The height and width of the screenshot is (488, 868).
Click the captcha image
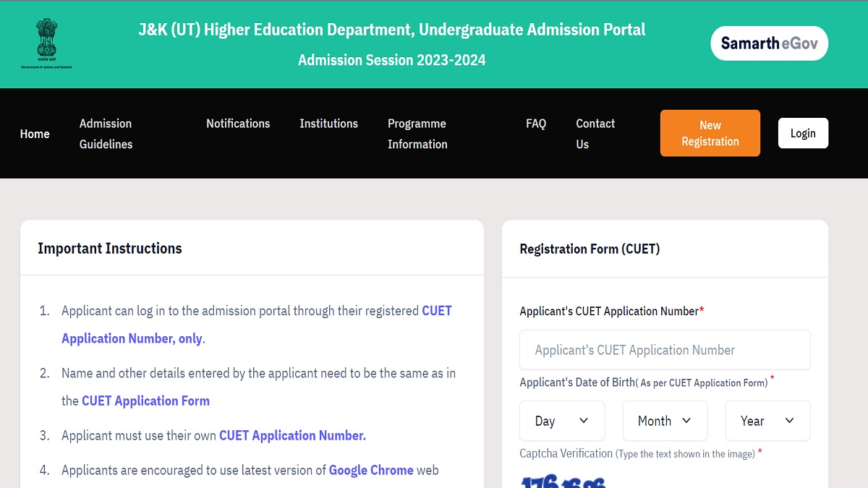tap(563, 481)
